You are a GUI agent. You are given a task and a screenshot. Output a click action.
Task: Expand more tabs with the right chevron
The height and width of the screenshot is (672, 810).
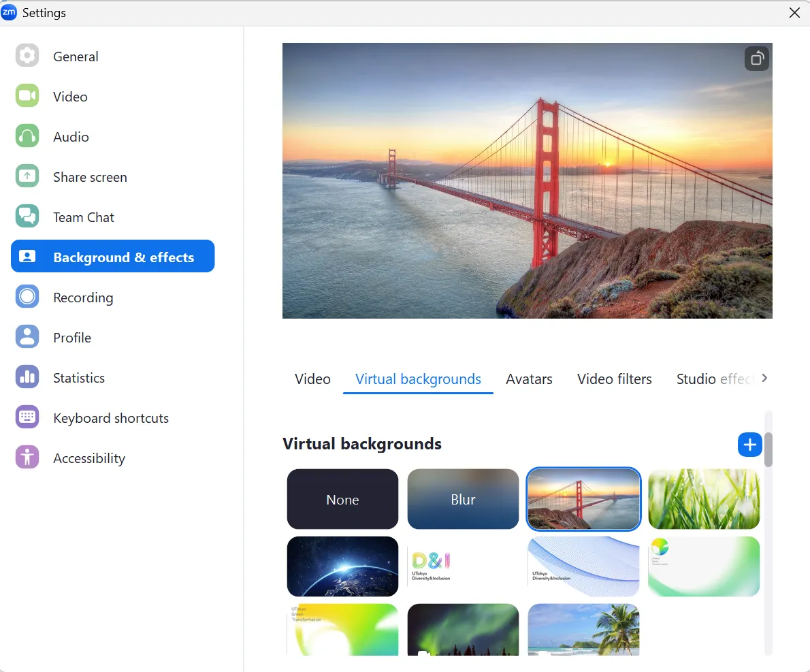(x=764, y=379)
